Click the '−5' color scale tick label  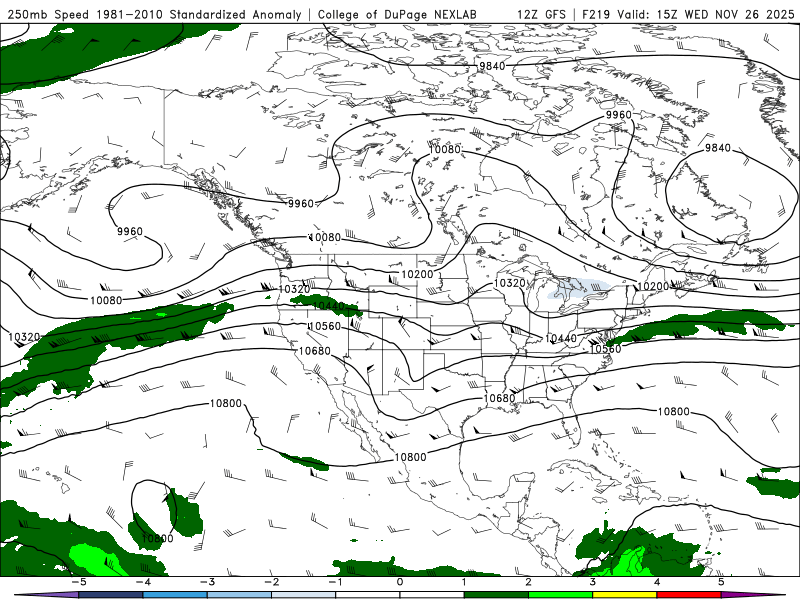pos(78,582)
